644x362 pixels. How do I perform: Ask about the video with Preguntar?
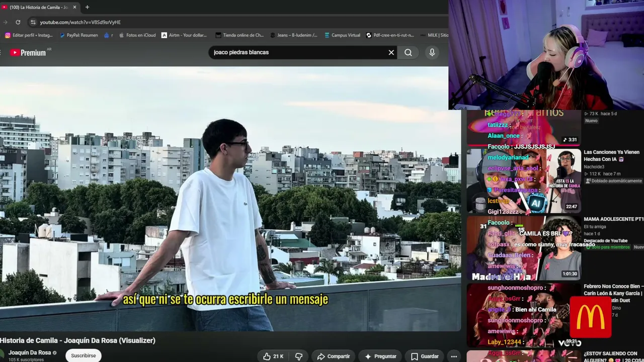tap(380, 356)
